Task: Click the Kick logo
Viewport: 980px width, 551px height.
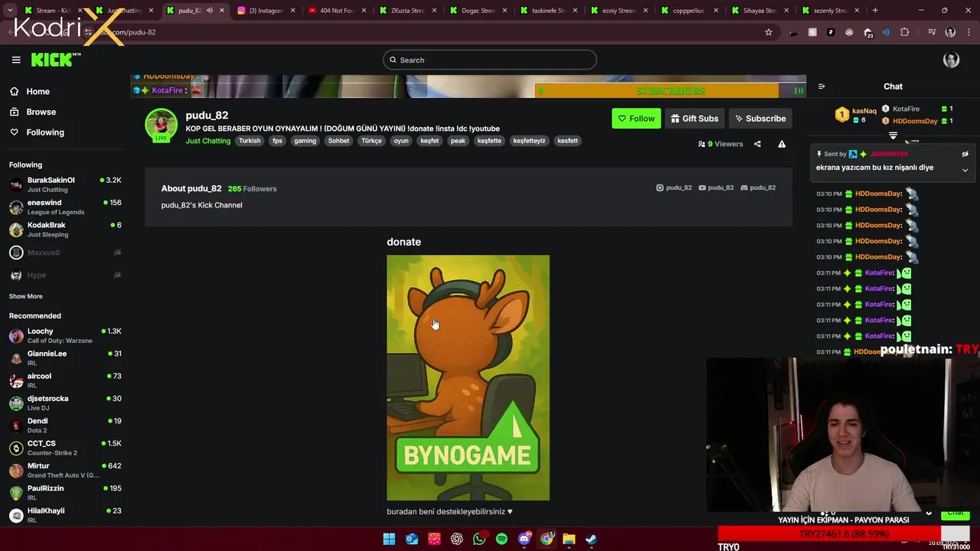Action: coord(55,60)
